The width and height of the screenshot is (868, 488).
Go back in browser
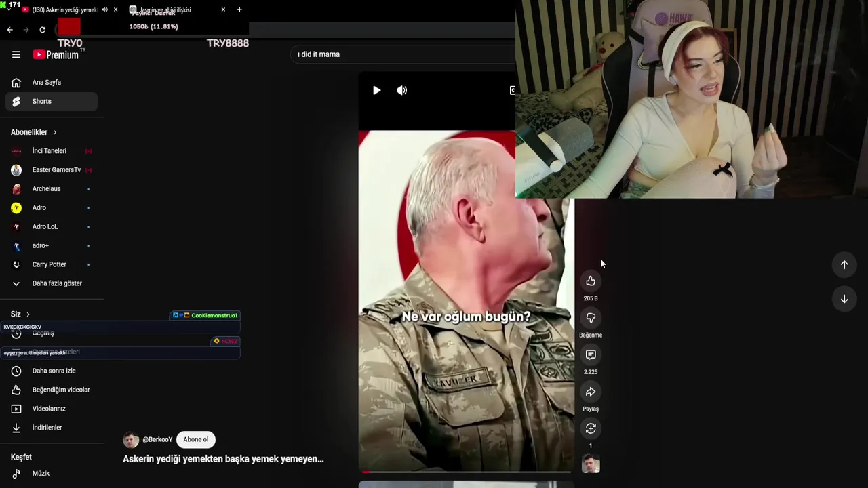point(9,30)
